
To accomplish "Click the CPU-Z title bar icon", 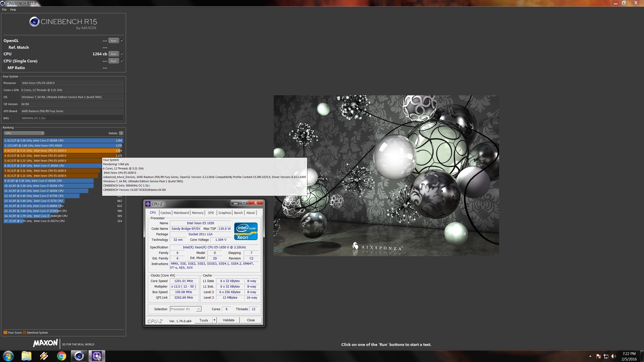I will (x=148, y=204).
